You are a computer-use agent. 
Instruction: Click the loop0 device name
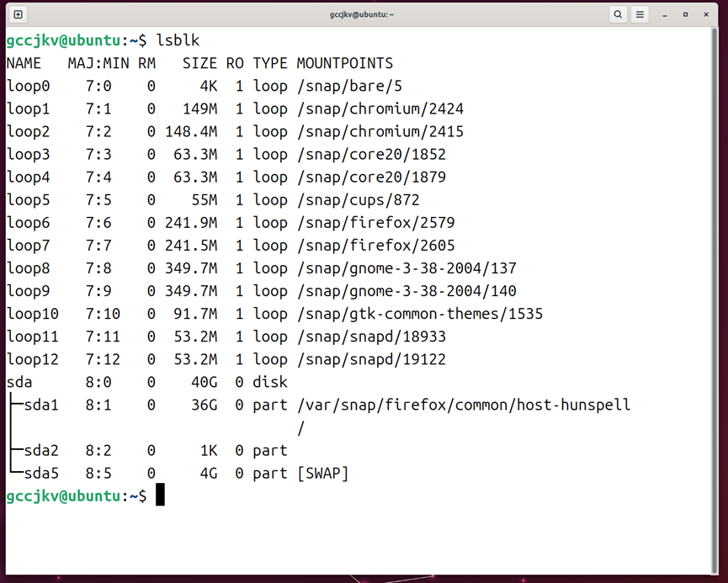click(x=29, y=86)
